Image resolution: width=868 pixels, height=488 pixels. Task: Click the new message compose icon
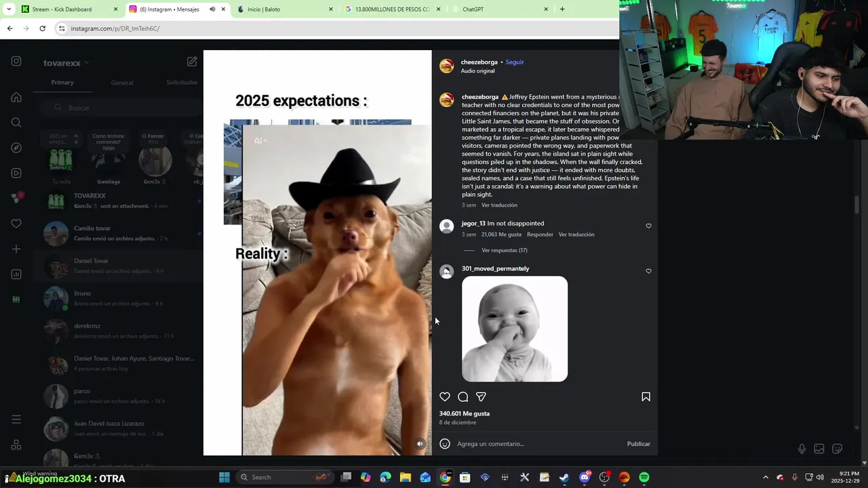(x=192, y=62)
